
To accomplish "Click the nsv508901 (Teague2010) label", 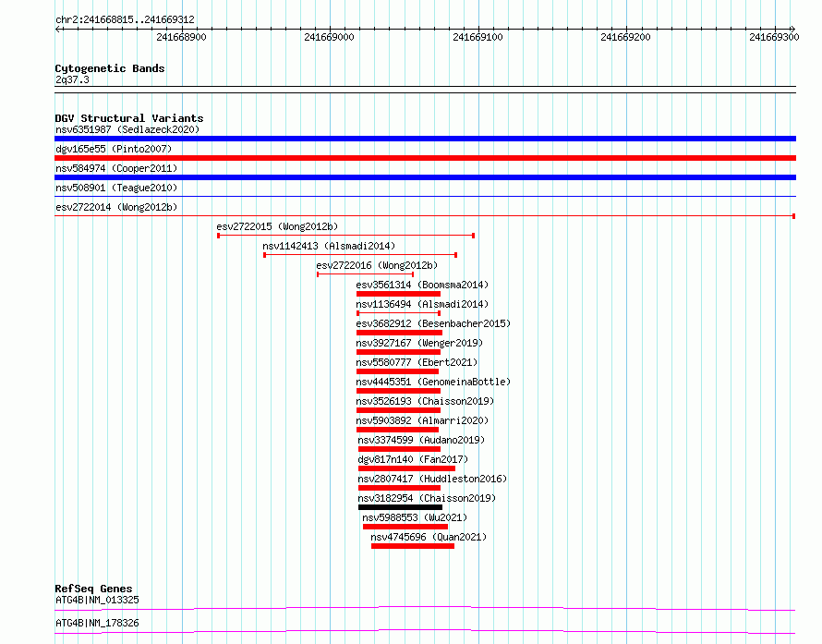I will point(116,188).
